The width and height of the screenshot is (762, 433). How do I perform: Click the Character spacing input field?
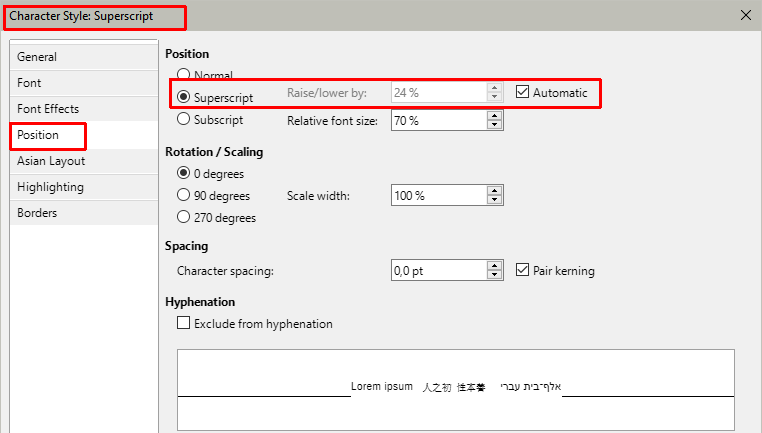(x=438, y=270)
